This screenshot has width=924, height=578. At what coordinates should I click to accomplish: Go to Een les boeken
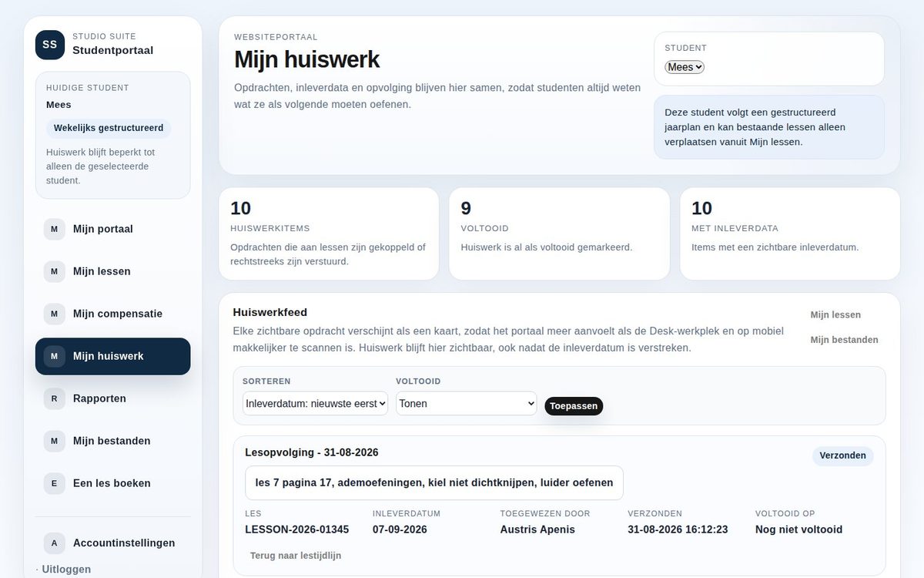(x=113, y=483)
